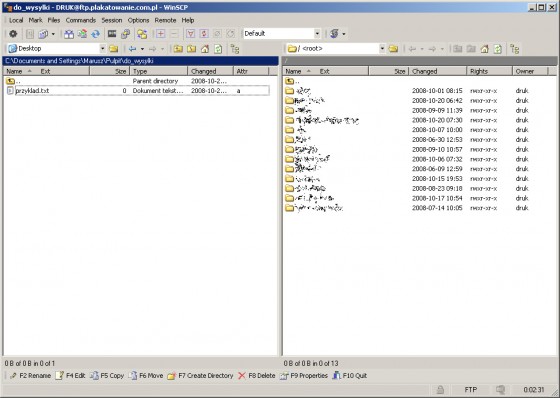Click the F6 Move button
Viewport: 560px width, 398px height.
coord(146,375)
